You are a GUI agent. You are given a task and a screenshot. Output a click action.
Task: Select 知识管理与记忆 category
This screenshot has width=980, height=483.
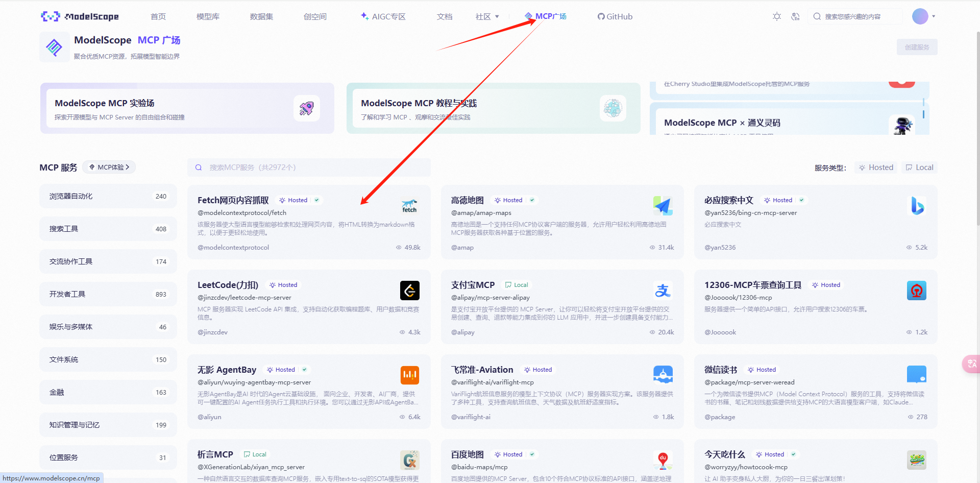tap(108, 425)
